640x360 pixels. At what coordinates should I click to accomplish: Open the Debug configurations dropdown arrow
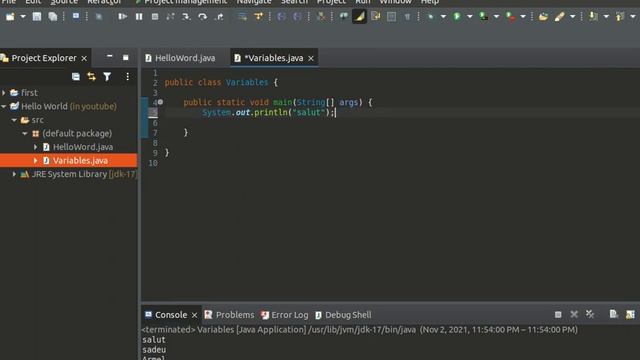(x=443, y=17)
